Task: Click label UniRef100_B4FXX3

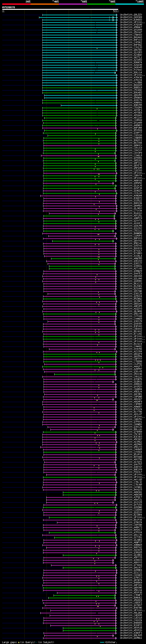Action: 131,40
